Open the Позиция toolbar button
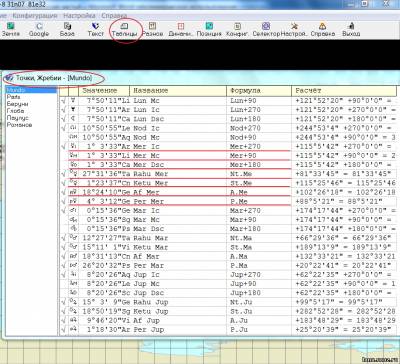Image resolution: width=400 pixels, height=364 pixels. click(x=209, y=29)
